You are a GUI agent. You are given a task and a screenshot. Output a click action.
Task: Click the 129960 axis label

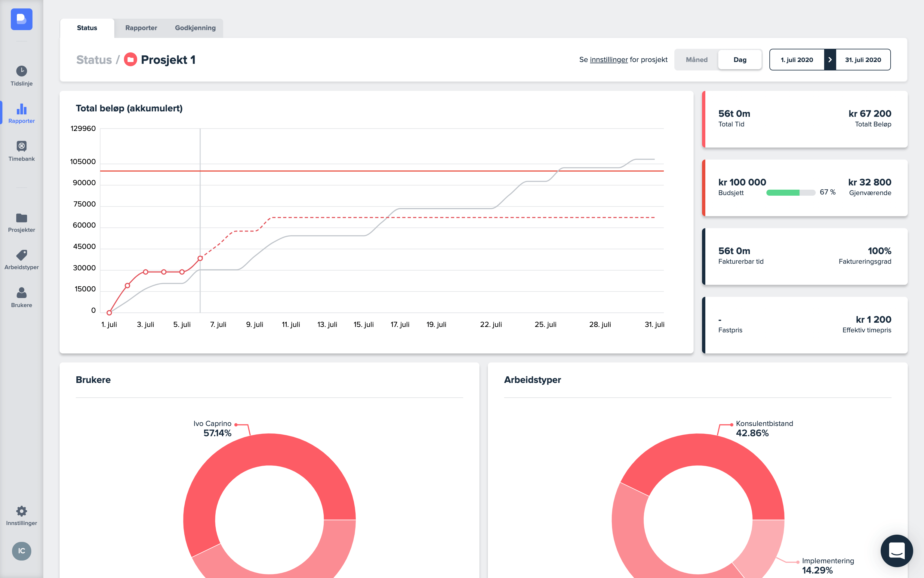pyautogui.click(x=83, y=129)
